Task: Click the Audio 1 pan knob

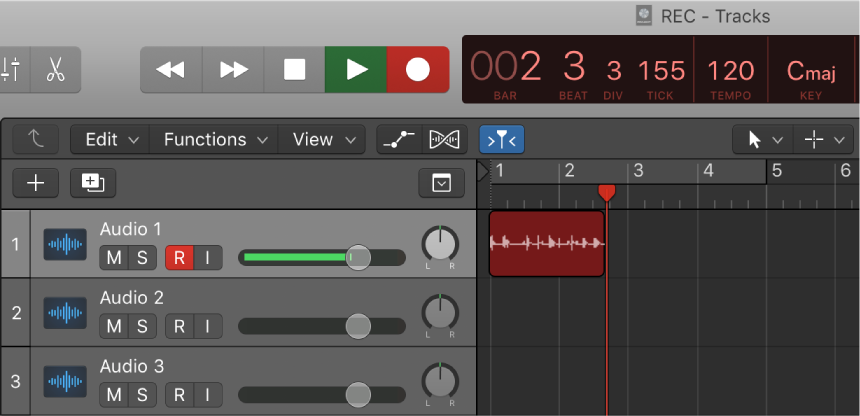Action: 440,244
